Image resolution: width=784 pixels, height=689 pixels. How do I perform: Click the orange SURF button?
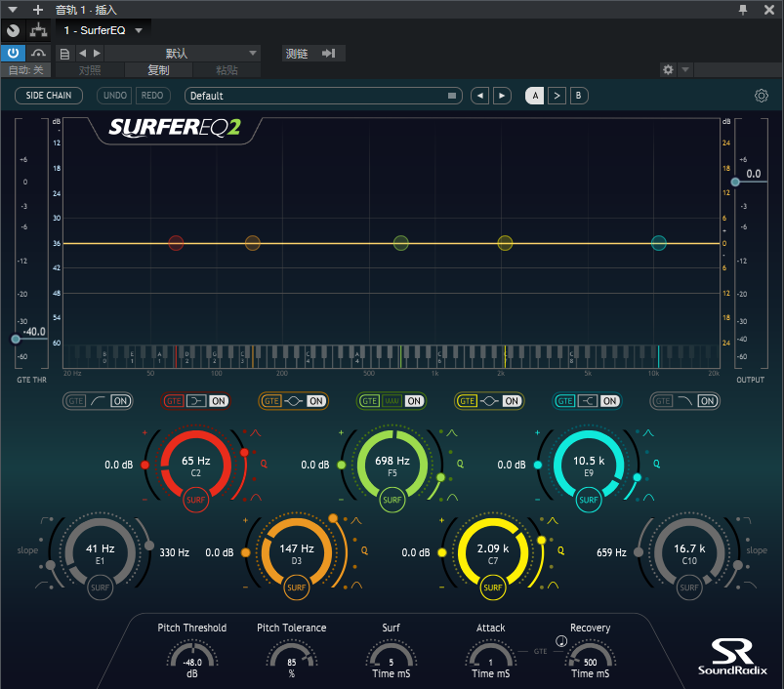(297, 588)
